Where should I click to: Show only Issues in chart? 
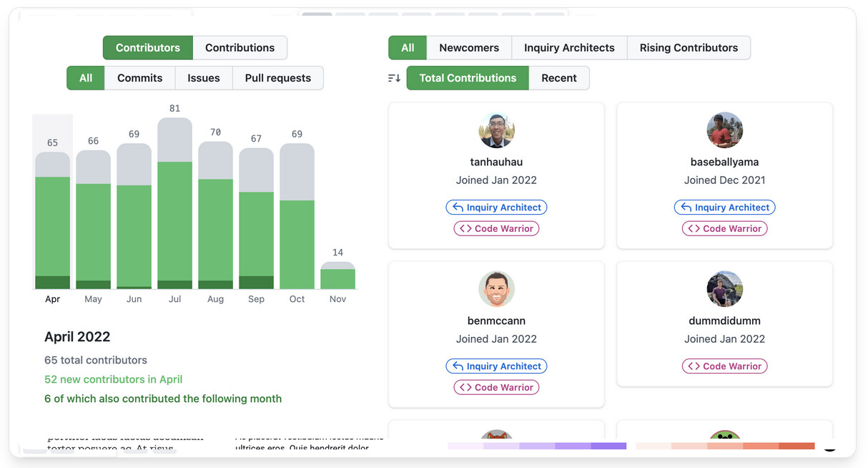point(204,78)
